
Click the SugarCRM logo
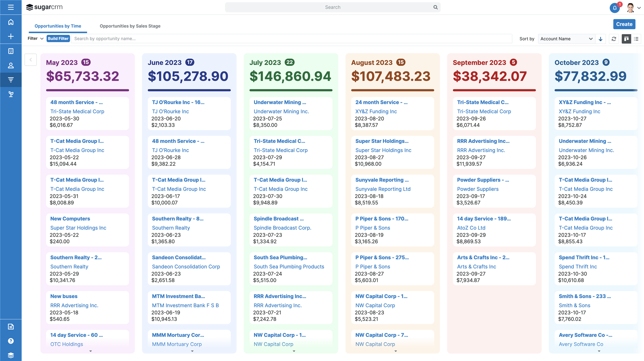44,7
